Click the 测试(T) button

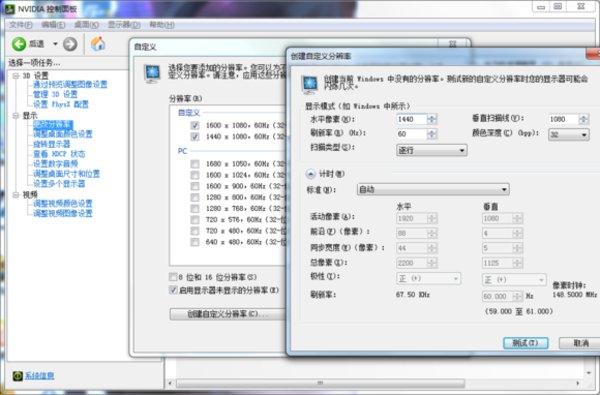(x=525, y=343)
